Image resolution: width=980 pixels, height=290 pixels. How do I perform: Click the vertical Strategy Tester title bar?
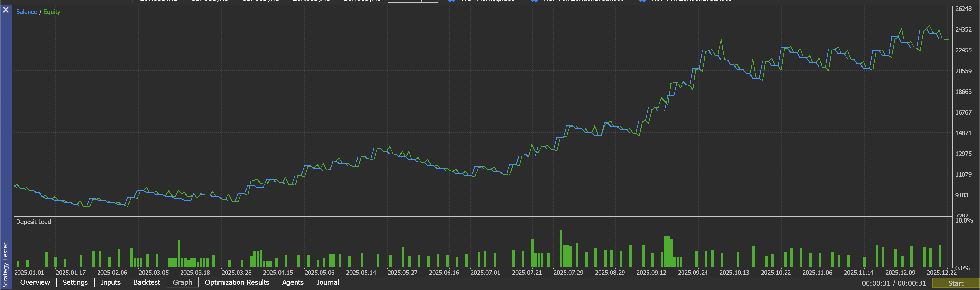click(x=5, y=264)
